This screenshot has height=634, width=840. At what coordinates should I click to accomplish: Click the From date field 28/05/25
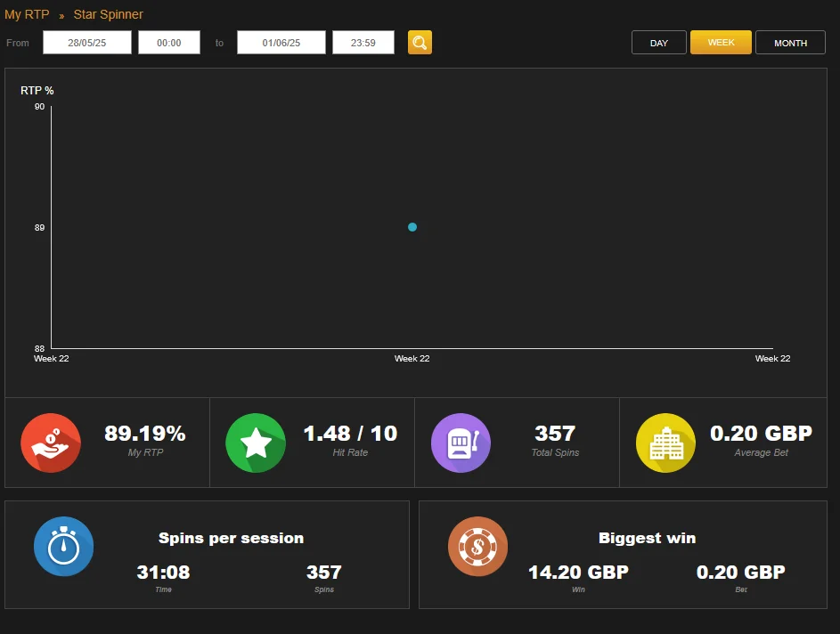86,43
